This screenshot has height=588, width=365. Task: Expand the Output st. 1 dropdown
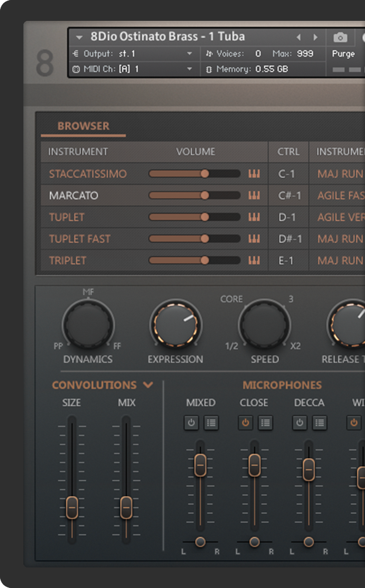click(189, 54)
